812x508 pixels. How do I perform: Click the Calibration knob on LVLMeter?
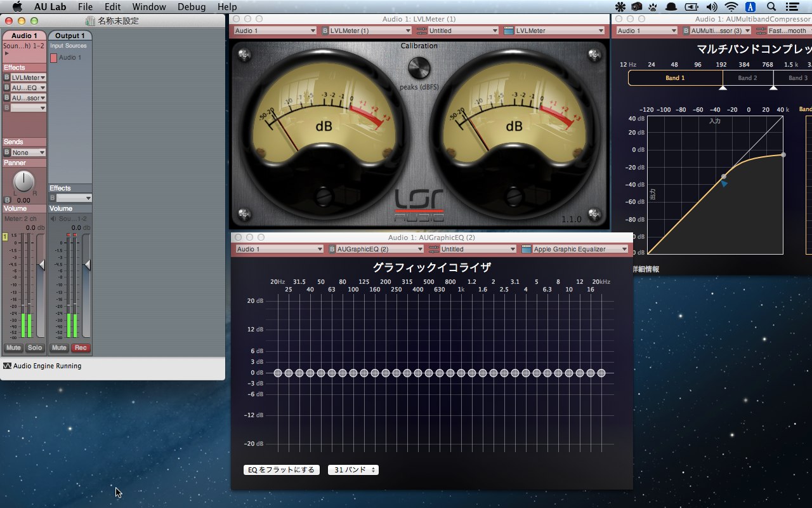coord(419,67)
